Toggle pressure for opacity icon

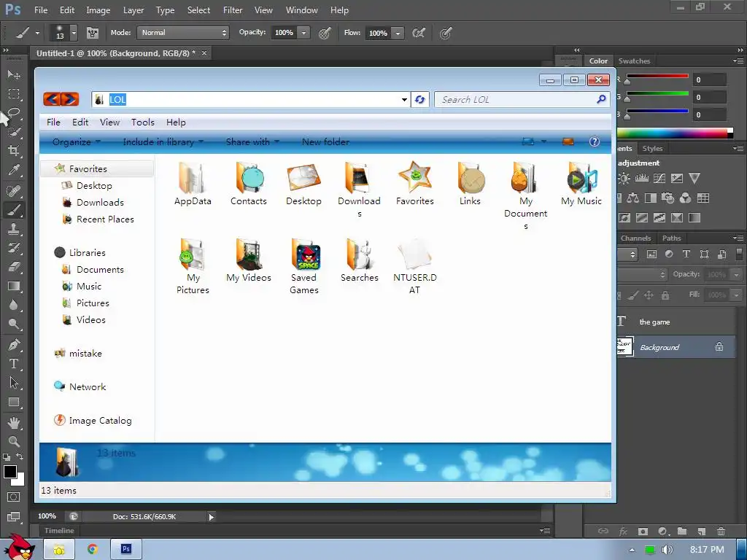pyautogui.click(x=325, y=33)
